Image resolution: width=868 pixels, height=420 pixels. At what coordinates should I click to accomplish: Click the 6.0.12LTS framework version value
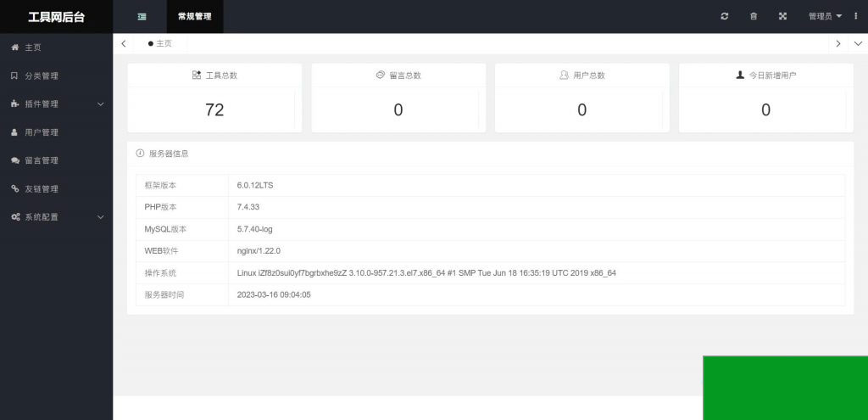255,185
